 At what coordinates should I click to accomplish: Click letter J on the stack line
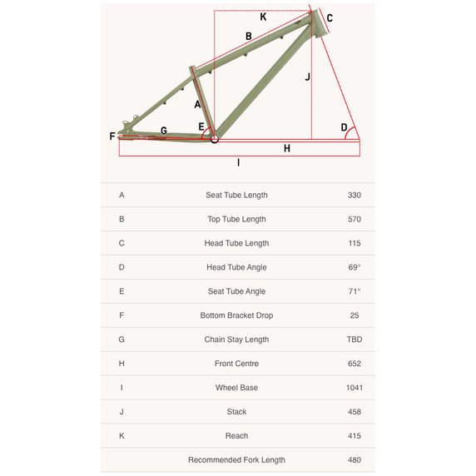pyautogui.click(x=308, y=77)
